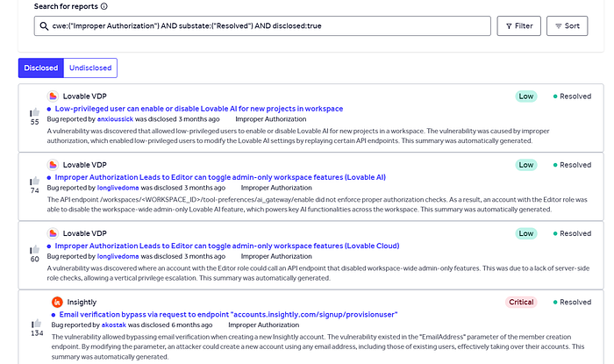Open reporter profile anxioussick
The height and width of the screenshot is (364, 614).
115,119
